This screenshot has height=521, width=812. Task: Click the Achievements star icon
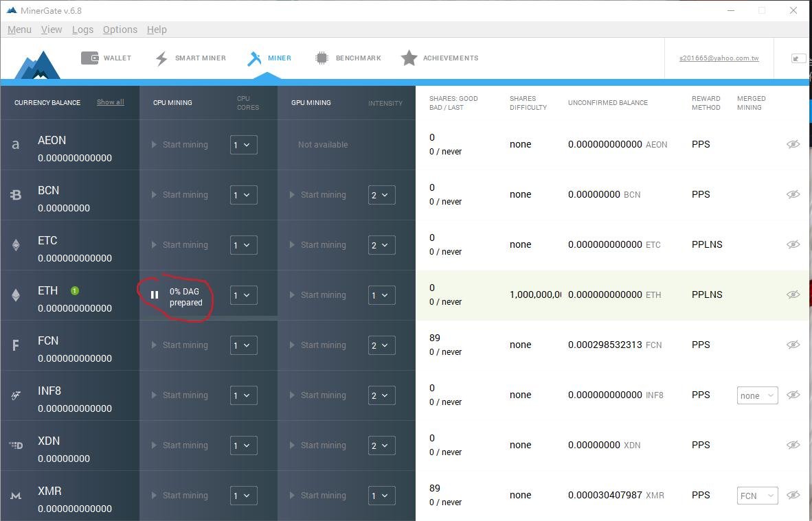click(x=409, y=58)
